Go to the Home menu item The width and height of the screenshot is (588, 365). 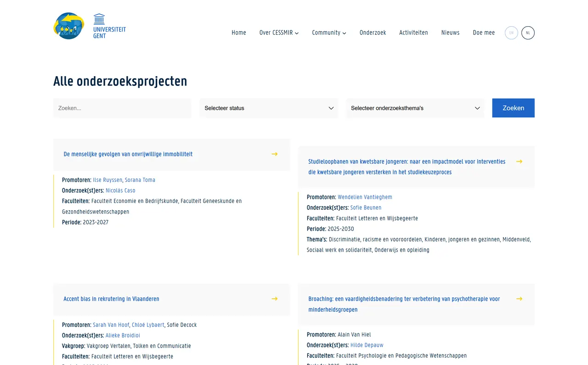(x=239, y=33)
